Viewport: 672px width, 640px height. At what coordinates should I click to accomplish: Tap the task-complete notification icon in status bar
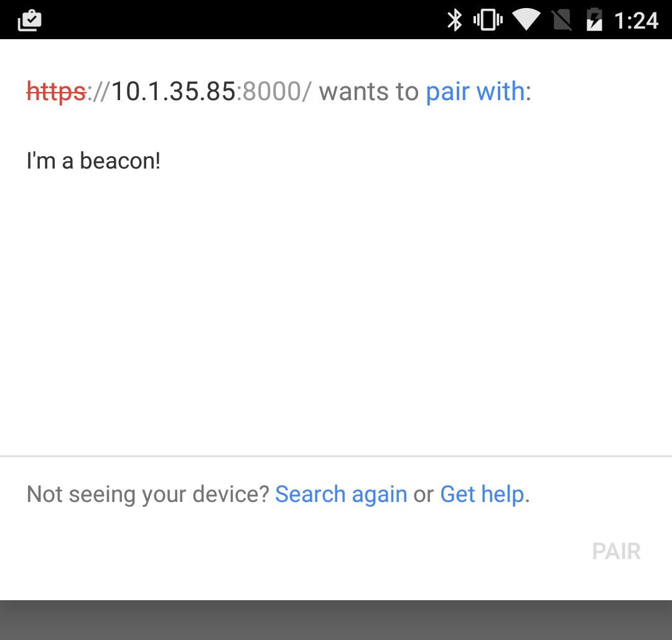pos(29,20)
